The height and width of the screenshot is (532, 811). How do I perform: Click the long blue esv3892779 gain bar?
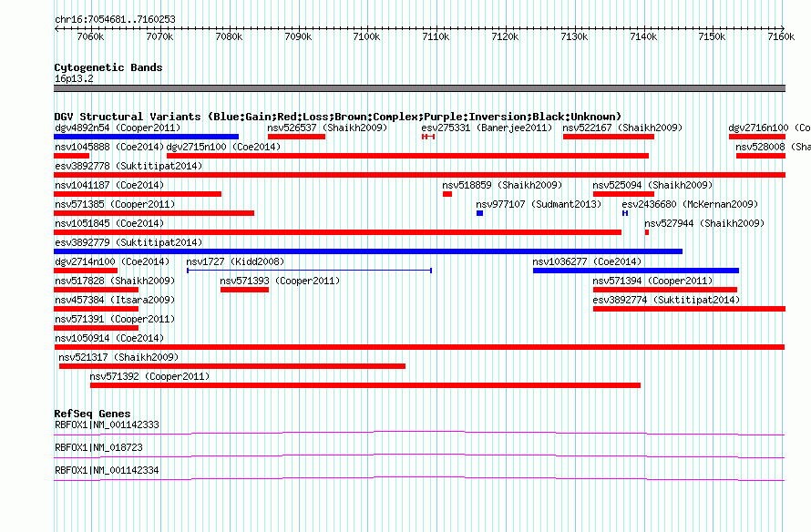click(368, 251)
